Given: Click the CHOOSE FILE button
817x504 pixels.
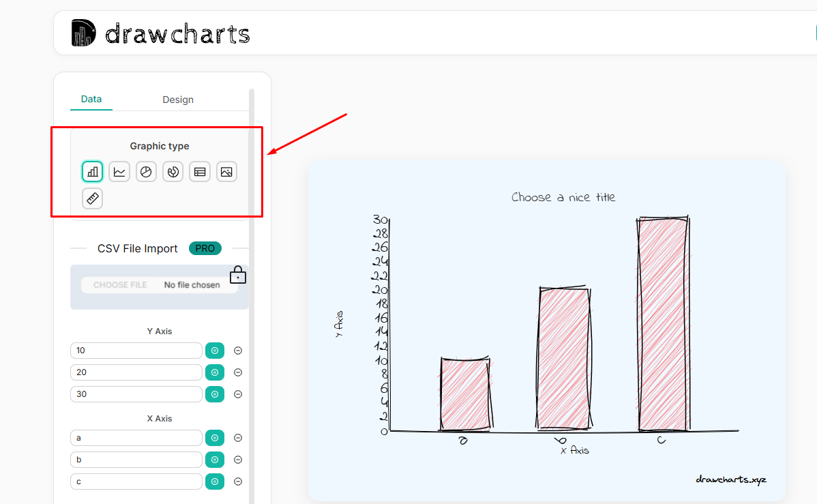Looking at the screenshot, I should click(x=120, y=285).
